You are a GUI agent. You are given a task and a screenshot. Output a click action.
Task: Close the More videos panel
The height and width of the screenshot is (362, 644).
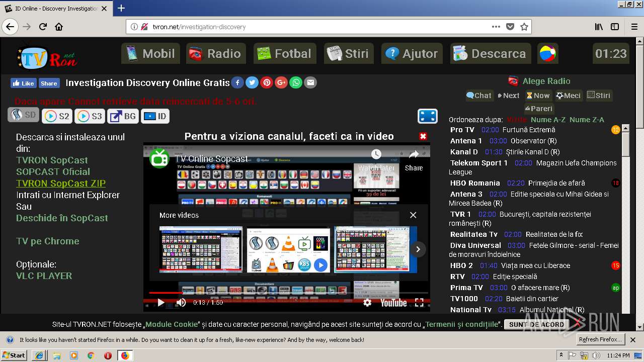click(x=413, y=215)
